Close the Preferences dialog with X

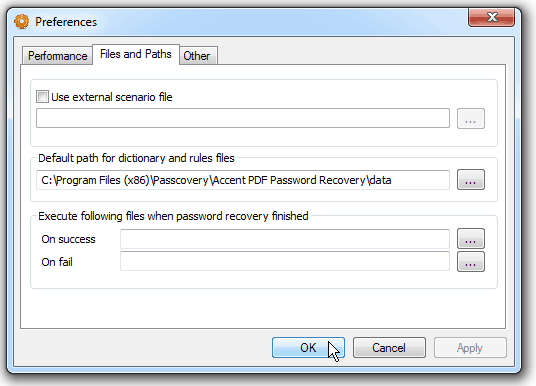(491, 17)
